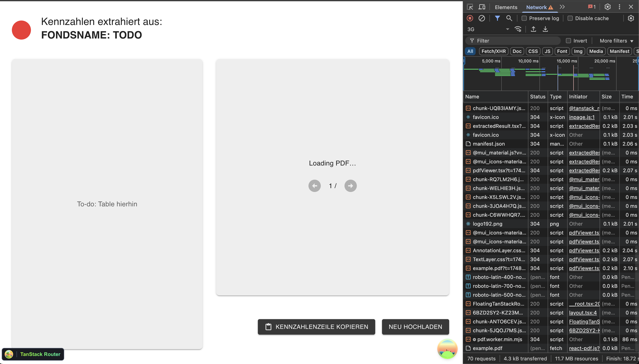This screenshot has height=364, width=639.
Task: Show more DevTools tabs chevron
Action: coord(562,7)
